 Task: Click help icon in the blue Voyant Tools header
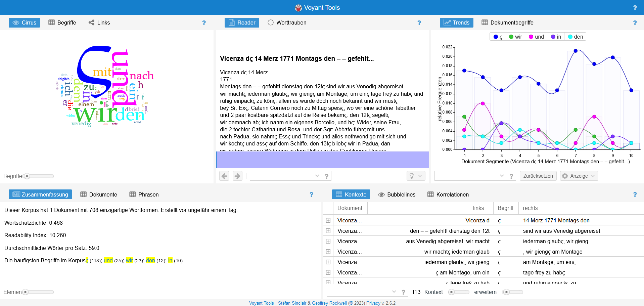click(635, 8)
